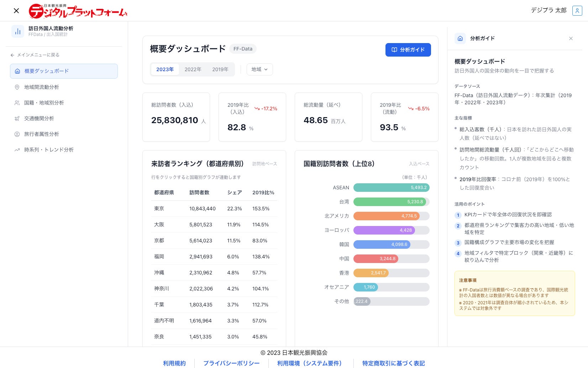Open 概要ダッシュボード in the sidebar menu

coord(64,71)
